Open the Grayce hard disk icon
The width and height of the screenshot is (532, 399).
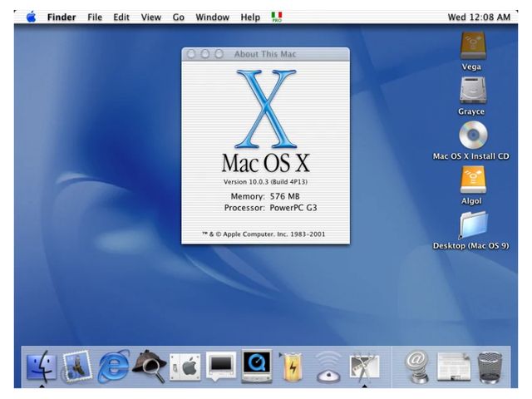[471, 91]
